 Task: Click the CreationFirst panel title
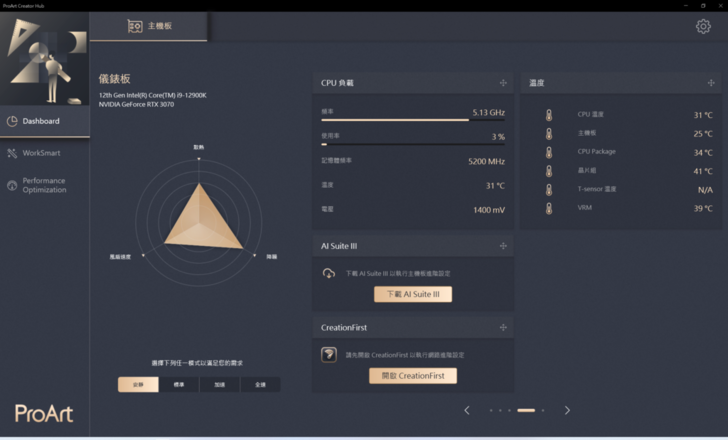[x=344, y=328]
